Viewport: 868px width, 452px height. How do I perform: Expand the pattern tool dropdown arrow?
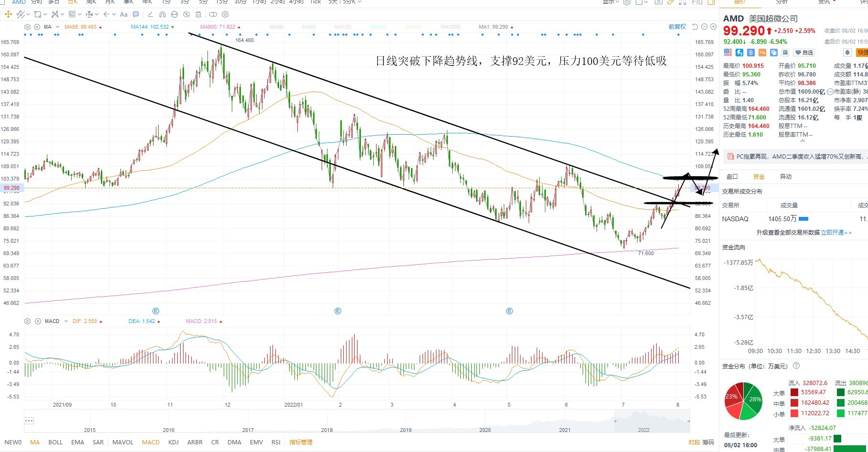click(x=62, y=14)
